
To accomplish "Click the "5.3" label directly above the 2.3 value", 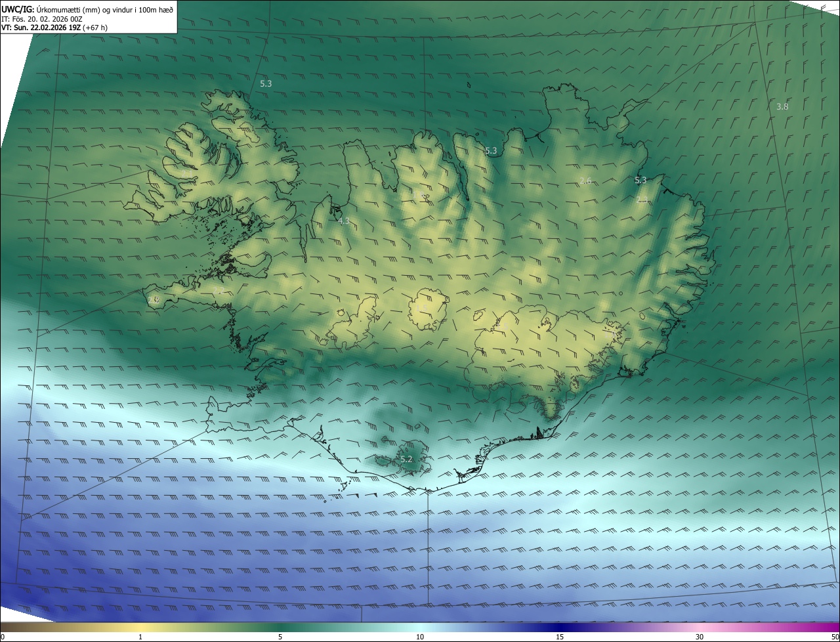I will tap(640, 180).
